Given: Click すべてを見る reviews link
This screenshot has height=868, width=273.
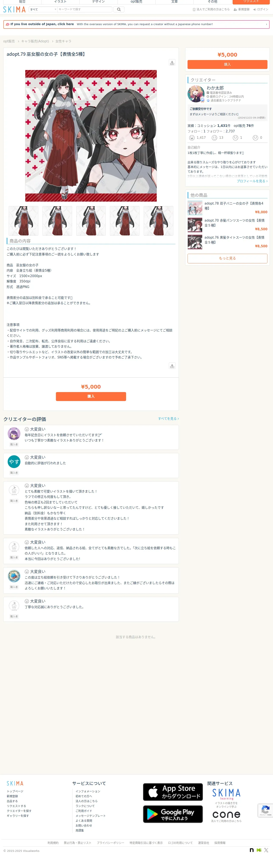Looking at the screenshot, I should 168,418.
